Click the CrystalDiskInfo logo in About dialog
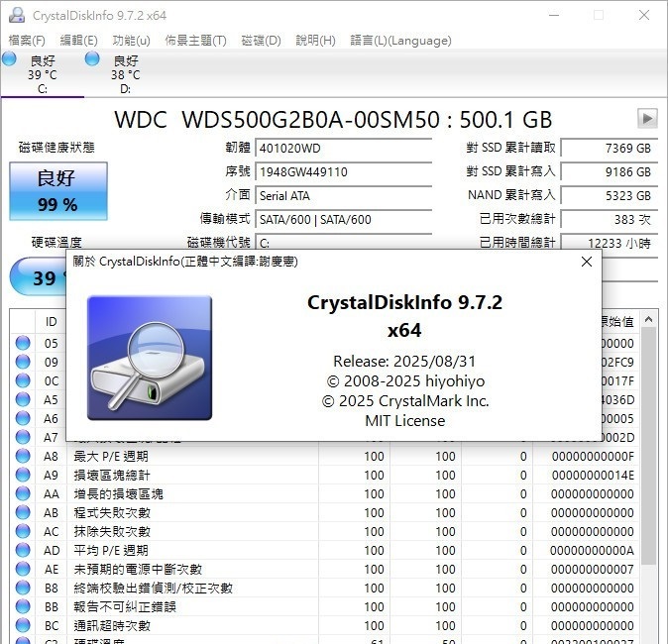 150,358
